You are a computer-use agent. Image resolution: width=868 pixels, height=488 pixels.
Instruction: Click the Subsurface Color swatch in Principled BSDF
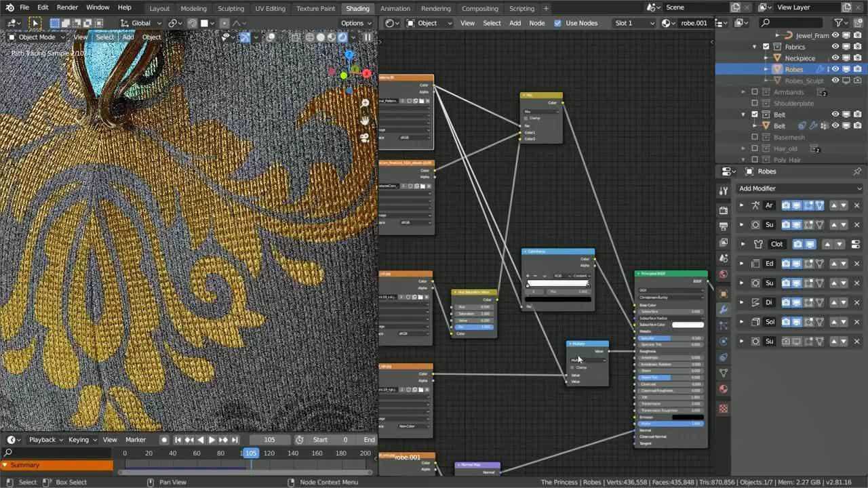coord(687,325)
